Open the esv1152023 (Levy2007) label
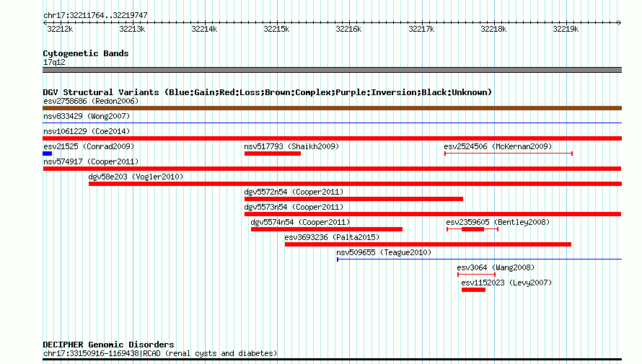642x364 pixels. pos(506,283)
